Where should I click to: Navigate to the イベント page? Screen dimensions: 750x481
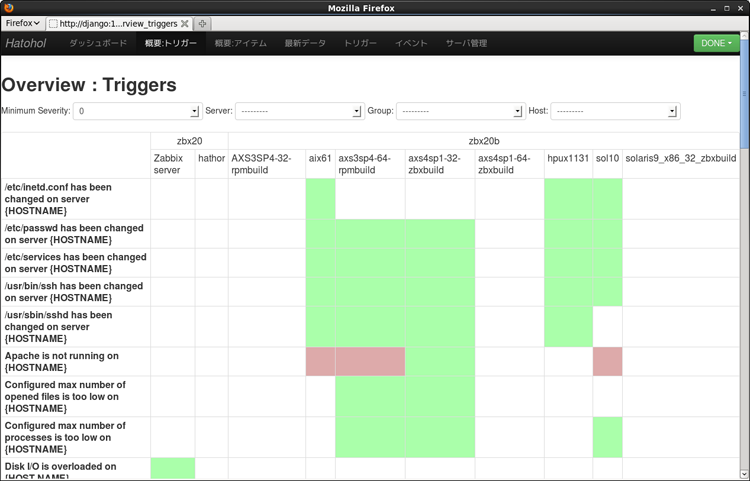(x=411, y=44)
